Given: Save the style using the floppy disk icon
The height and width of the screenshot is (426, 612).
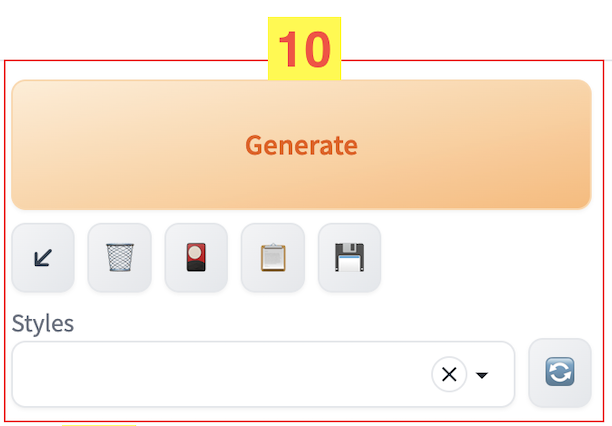Looking at the screenshot, I should tap(349, 258).
